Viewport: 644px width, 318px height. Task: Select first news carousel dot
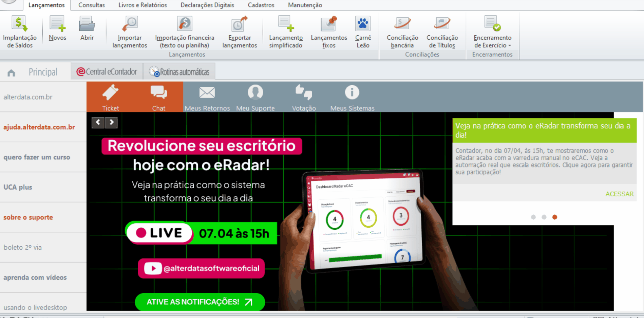pos(533,217)
